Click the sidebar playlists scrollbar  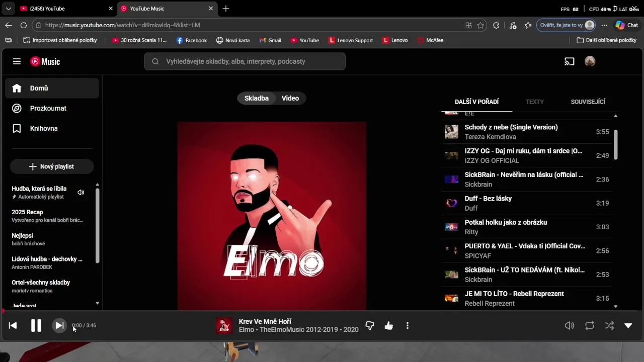coord(97,225)
